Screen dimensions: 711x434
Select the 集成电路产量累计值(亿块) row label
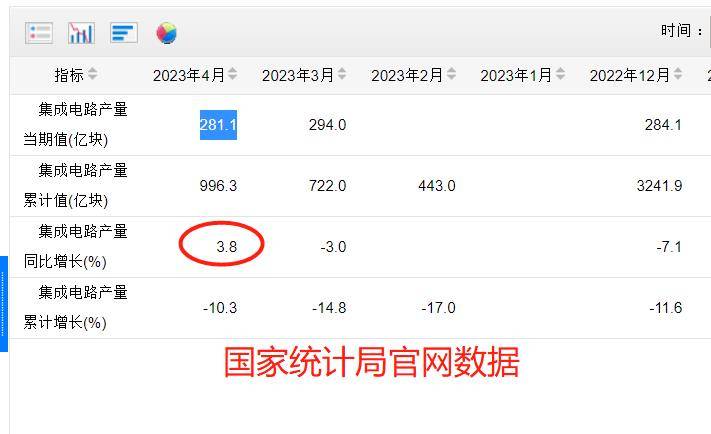pyautogui.click(x=75, y=185)
